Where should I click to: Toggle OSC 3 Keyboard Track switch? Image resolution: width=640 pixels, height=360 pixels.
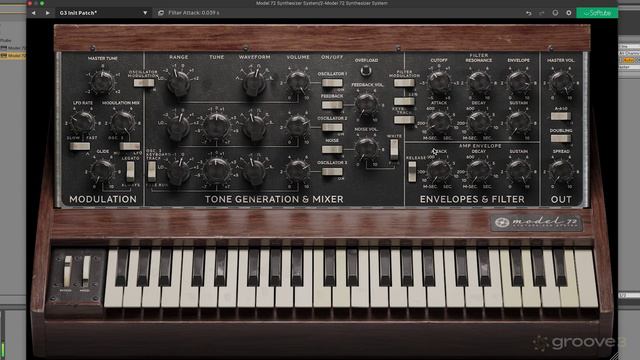click(151, 171)
